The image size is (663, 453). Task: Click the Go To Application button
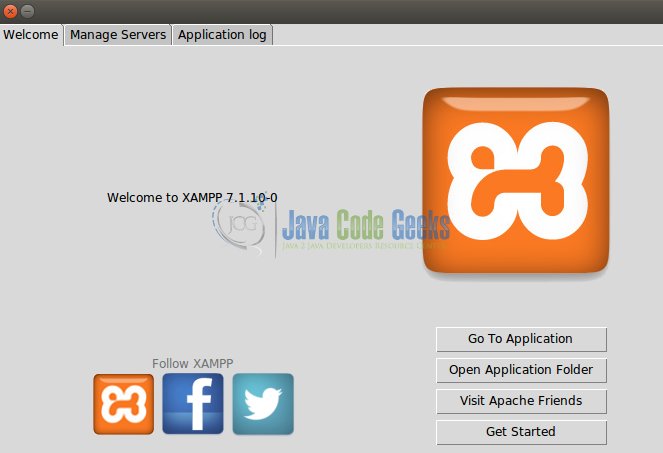click(x=521, y=339)
